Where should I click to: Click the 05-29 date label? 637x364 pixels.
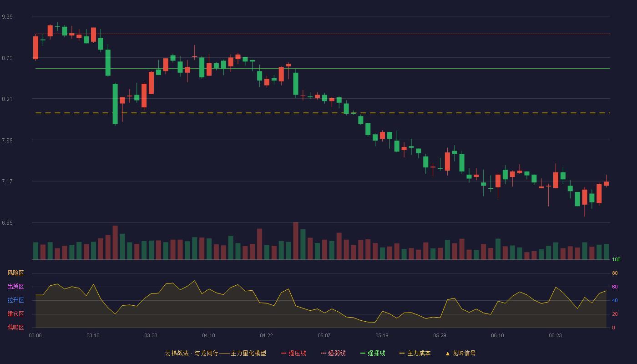[x=440, y=335]
